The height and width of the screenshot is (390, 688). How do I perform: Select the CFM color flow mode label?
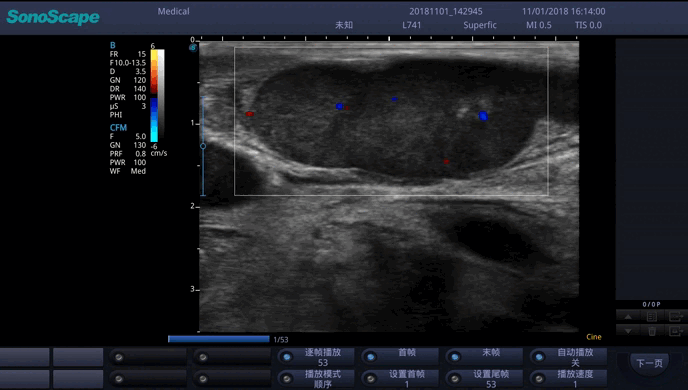click(118, 128)
